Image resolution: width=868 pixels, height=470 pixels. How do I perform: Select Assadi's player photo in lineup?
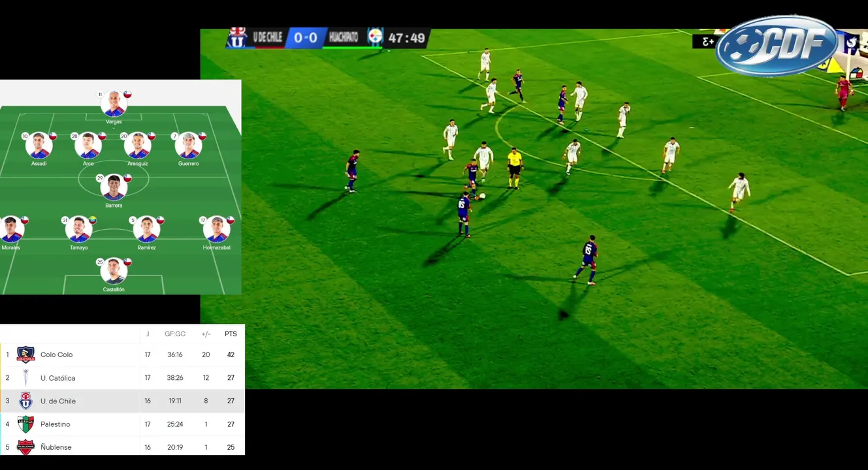[x=39, y=146]
